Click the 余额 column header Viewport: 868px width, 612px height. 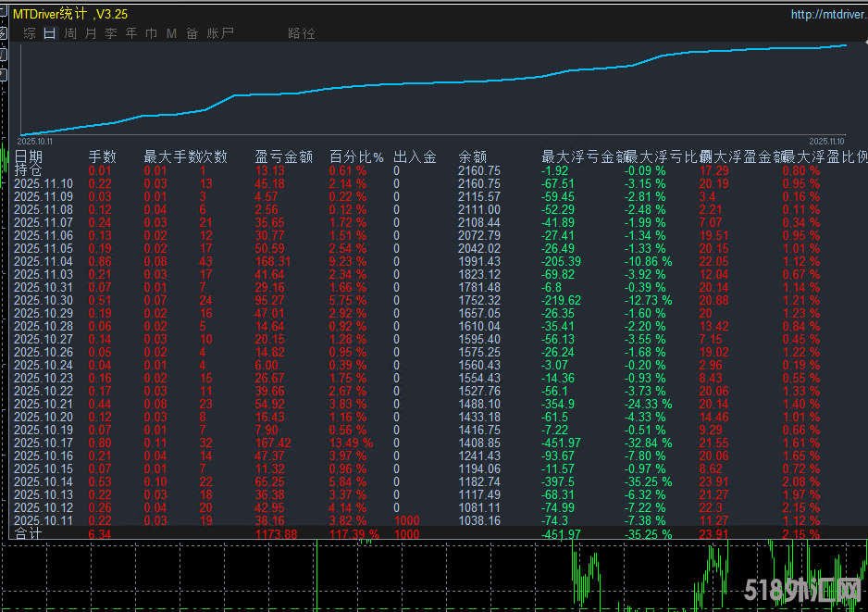[x=472, y=157]
